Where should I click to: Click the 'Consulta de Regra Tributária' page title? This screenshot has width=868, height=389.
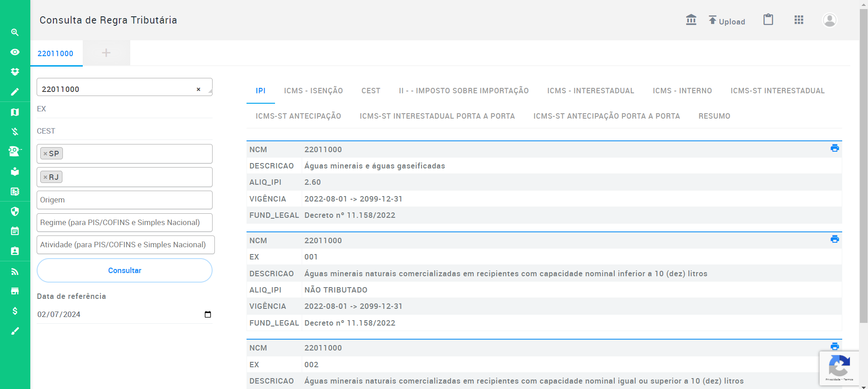pyautogui.click(x=108, y=20)
